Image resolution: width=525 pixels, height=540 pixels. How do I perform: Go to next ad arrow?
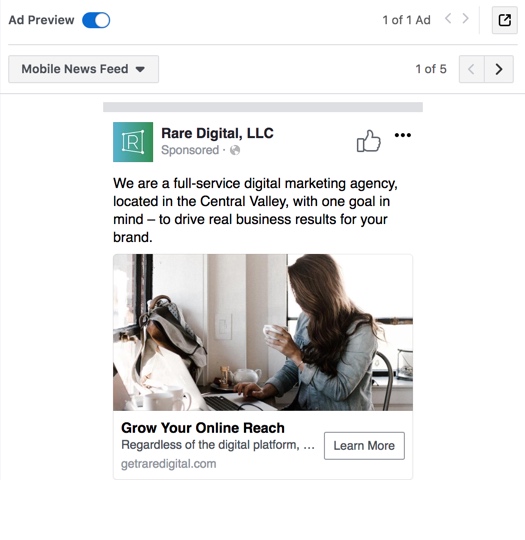tap(465, 19)
